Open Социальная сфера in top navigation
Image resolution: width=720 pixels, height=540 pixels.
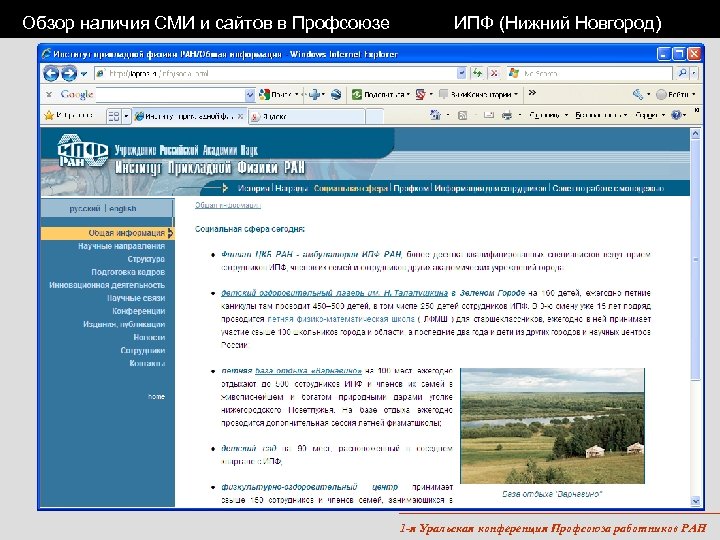coord(351,188)
